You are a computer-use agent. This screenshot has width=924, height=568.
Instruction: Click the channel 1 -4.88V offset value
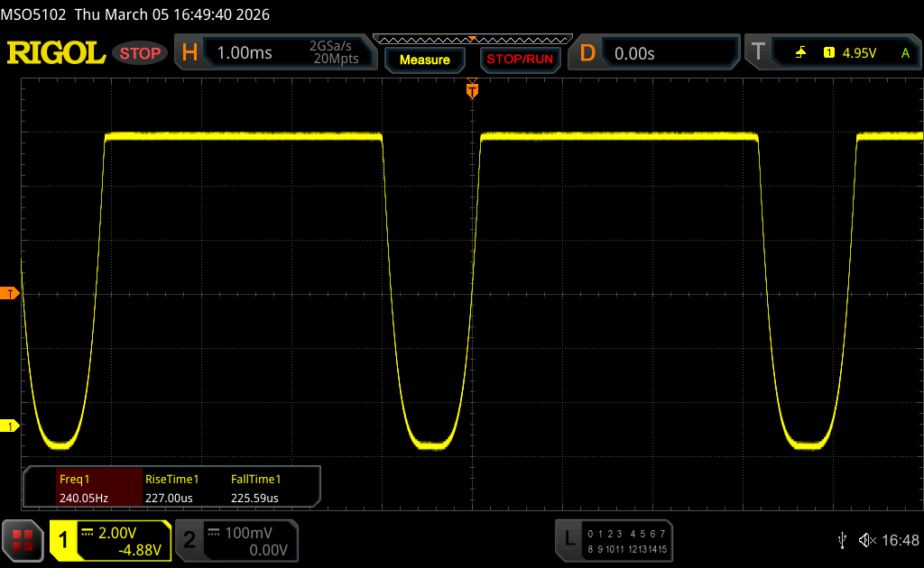(x=140, y=550)
